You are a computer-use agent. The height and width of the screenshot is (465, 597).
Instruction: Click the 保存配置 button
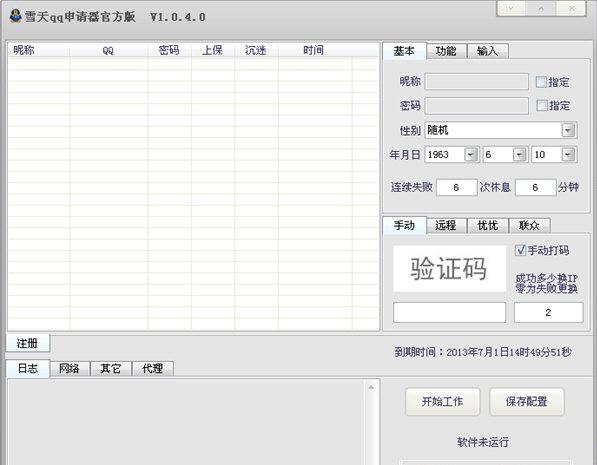(527, 401)
